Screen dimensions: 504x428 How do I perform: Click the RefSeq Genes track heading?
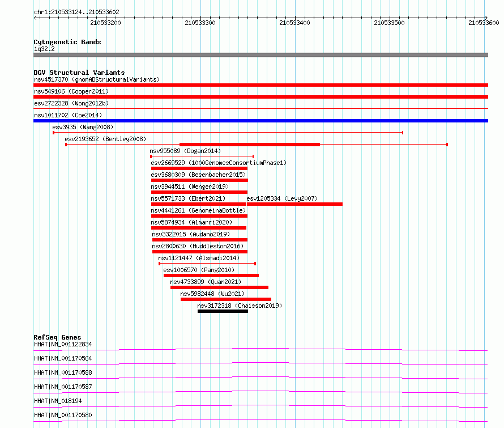click(x=57, y=337)
